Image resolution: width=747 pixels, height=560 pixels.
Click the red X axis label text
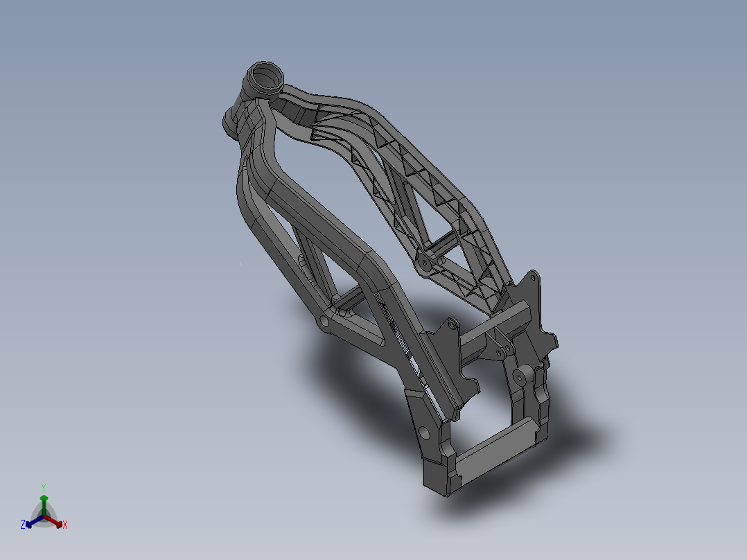65,525
